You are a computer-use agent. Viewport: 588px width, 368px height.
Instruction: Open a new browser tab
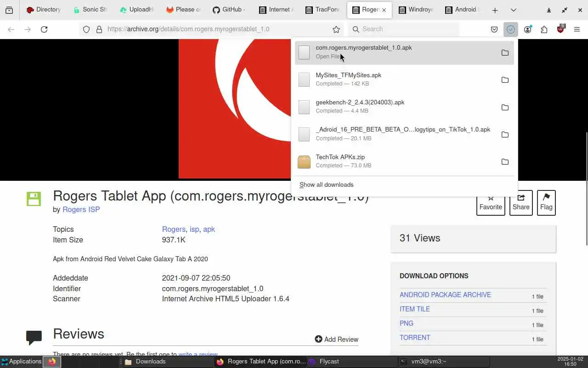[495, 10]
